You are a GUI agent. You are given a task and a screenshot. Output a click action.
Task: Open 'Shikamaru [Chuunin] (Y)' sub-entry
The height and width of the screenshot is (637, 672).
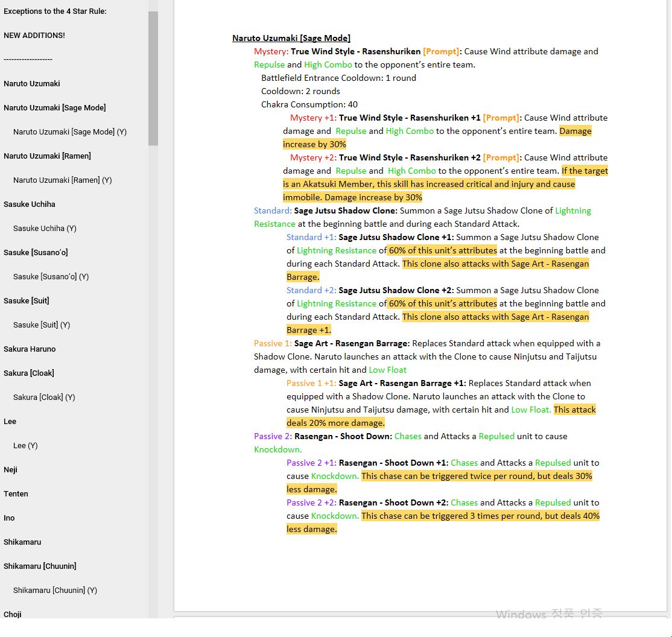click(55, 591)
